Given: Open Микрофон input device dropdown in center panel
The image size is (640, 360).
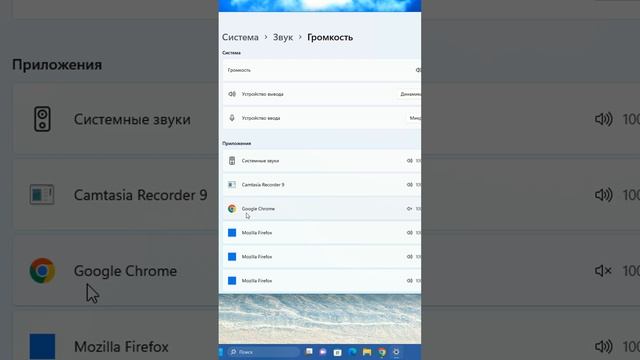Looking at the screenshot, I should coord(414,118).
